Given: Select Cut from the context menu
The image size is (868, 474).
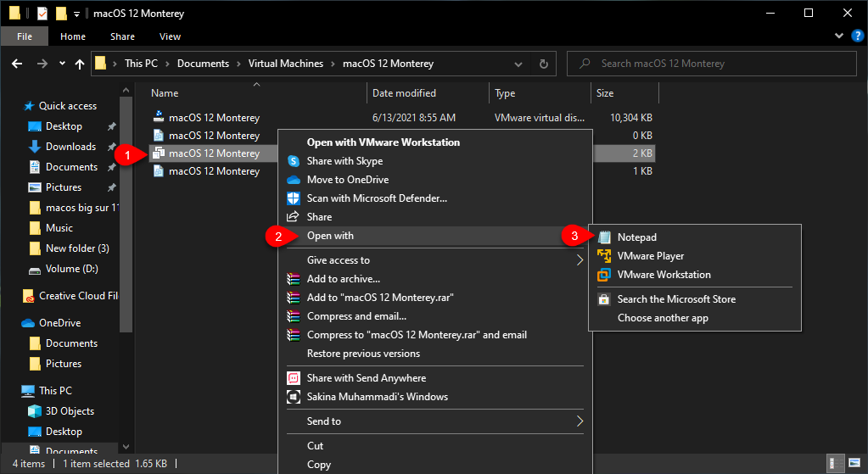Looking at the screenshot, I should [x=315, y=446].
